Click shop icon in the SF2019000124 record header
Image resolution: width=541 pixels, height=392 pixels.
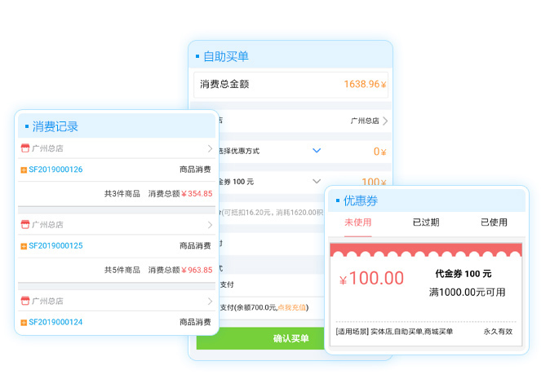[24, 301]
